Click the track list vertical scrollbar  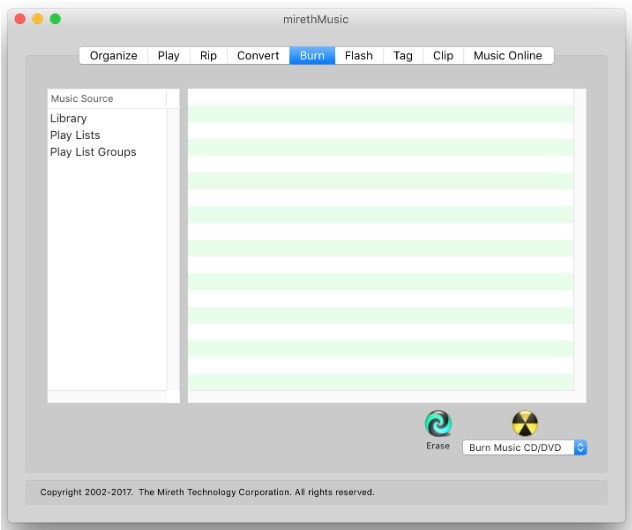tap(580, 240)
